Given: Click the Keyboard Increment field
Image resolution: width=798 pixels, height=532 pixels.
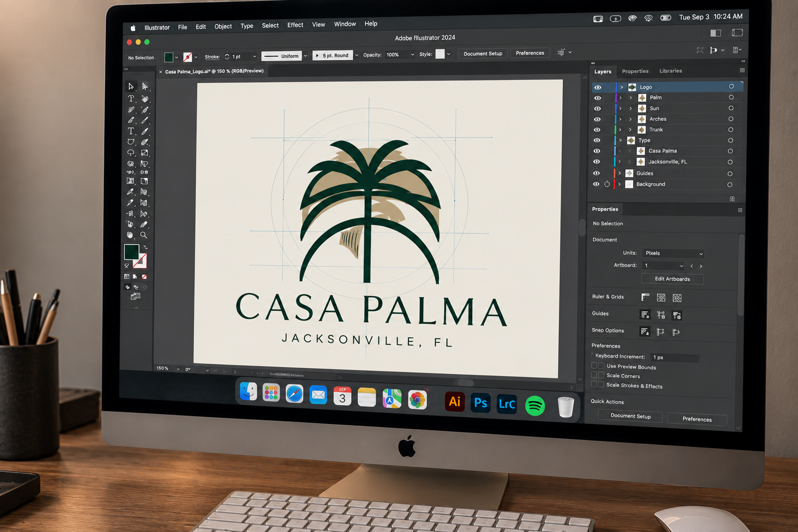Looking at the screenshot, I should pyautogui.click(x=675, y=357).
